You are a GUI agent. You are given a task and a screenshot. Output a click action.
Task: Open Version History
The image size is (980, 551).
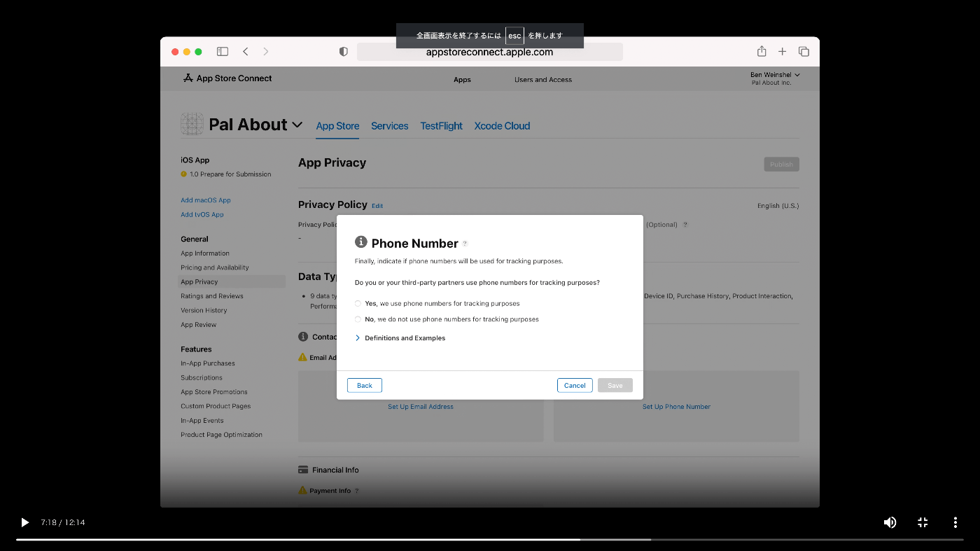click(x=204, y=310)
